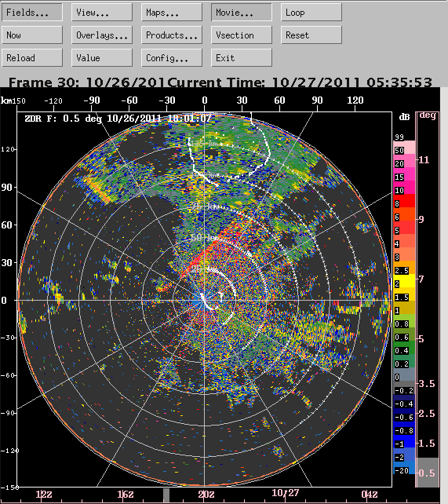Select the 11 deg elevation label
Viewport: 448px width, 504px height.
pyautogui.click(x=424, y=159)
